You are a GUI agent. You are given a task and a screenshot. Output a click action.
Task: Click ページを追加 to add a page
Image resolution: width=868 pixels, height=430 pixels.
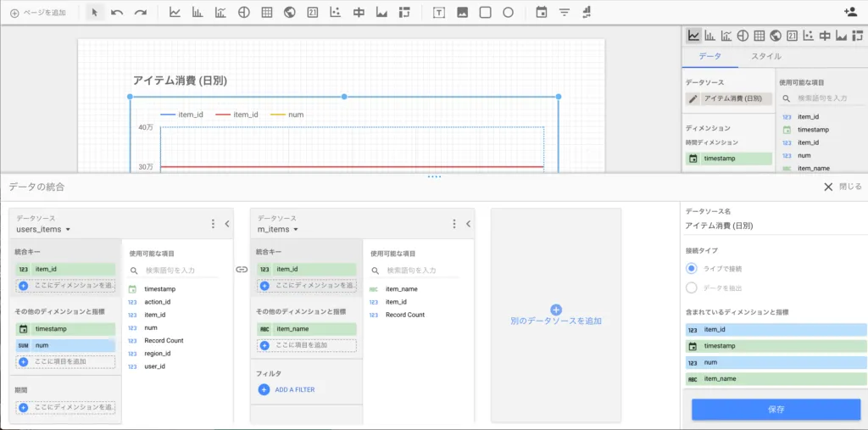tap(37, 12)
